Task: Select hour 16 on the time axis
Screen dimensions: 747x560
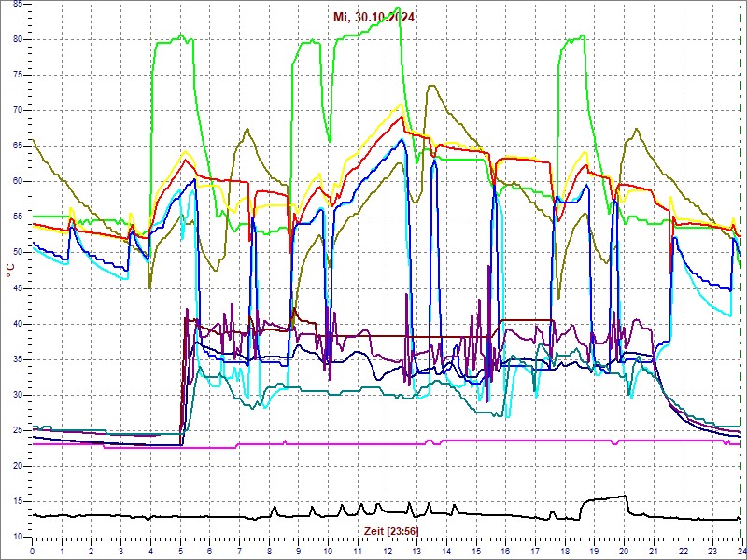Action: pos(504,551)
